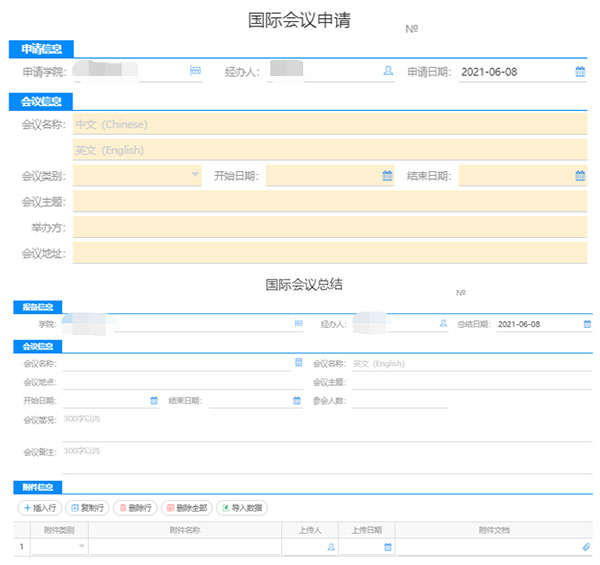The width and height of the screenshot is (600, 565).
Task: Select the orange-form 会议信息 section tab
Action: point(41,102)
